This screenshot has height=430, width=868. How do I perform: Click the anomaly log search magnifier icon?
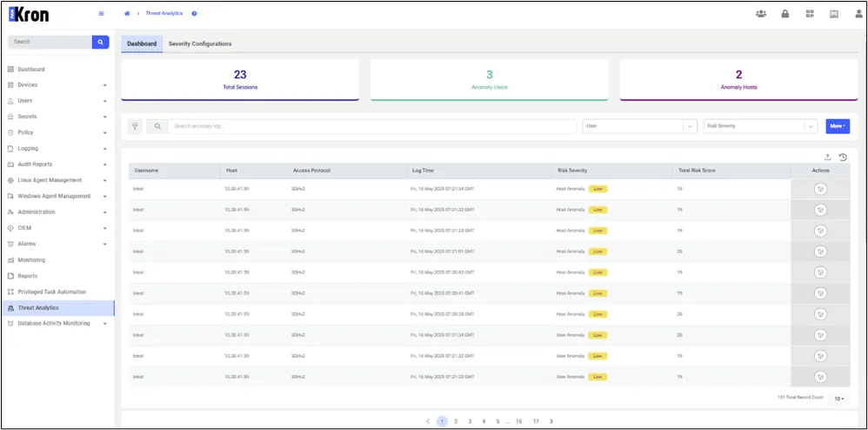coord(157,126)
